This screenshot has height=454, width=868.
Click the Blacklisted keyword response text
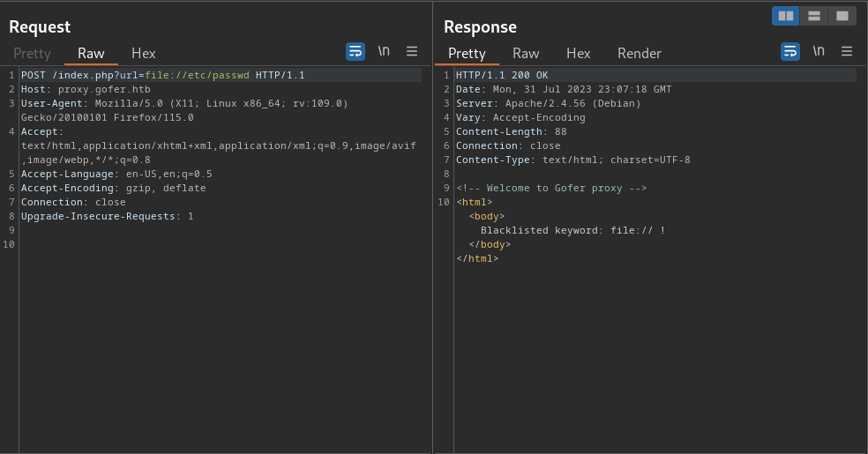(572, 231)
